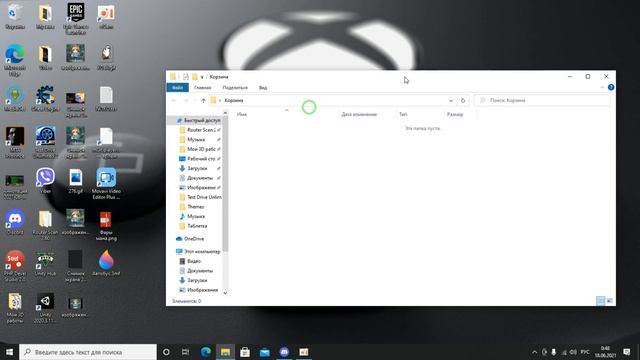Switch to details view in Explorer

(600, 301)
